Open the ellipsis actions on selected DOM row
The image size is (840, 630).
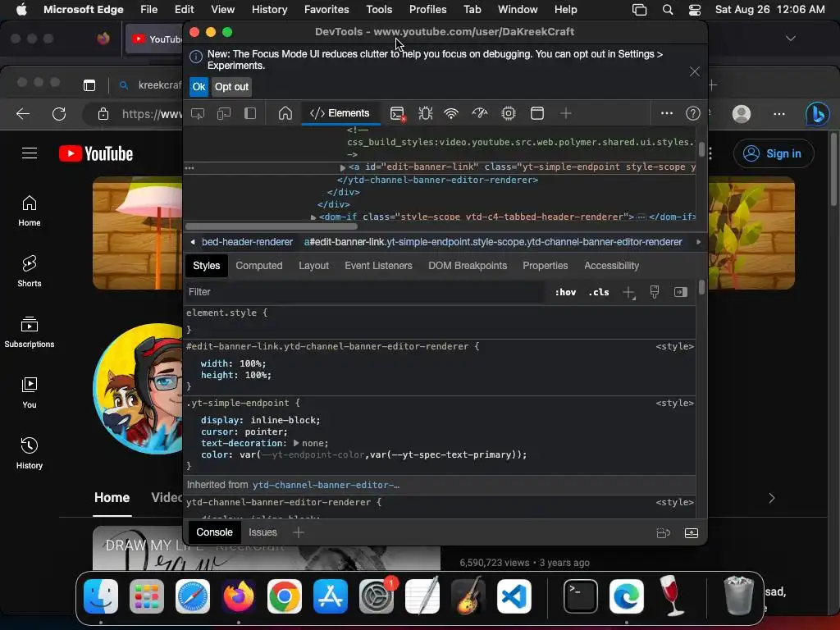pyautogui.click(x=189, y=167)
